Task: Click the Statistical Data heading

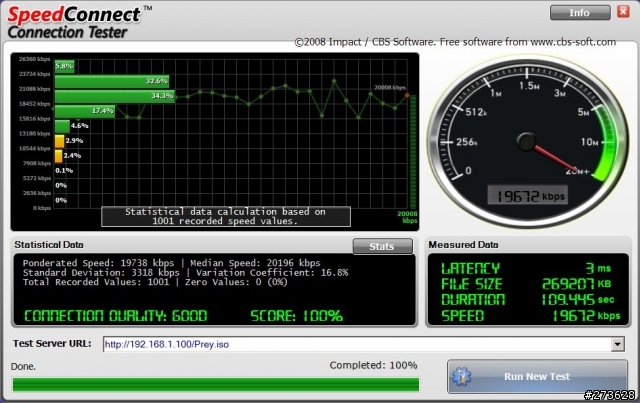Action: click(x=49, y=245)
